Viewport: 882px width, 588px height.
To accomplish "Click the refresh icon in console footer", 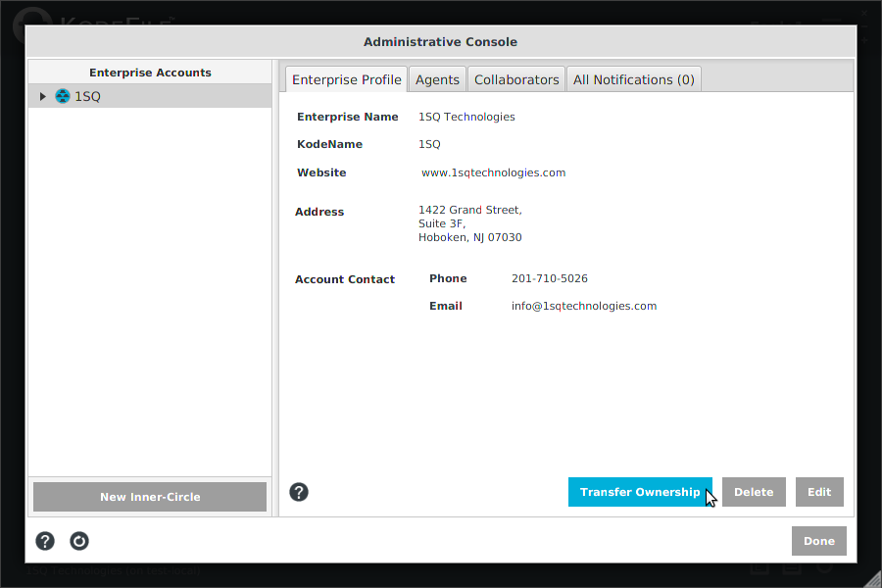I will pos(79,541).
